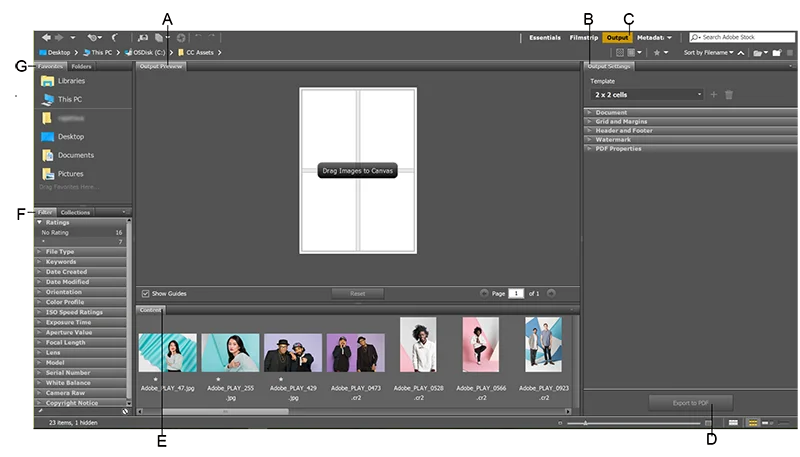The height and width of the screenshot is (457, 800).
Task: Expand the Grid and Margins section
Action: (690, 121)
